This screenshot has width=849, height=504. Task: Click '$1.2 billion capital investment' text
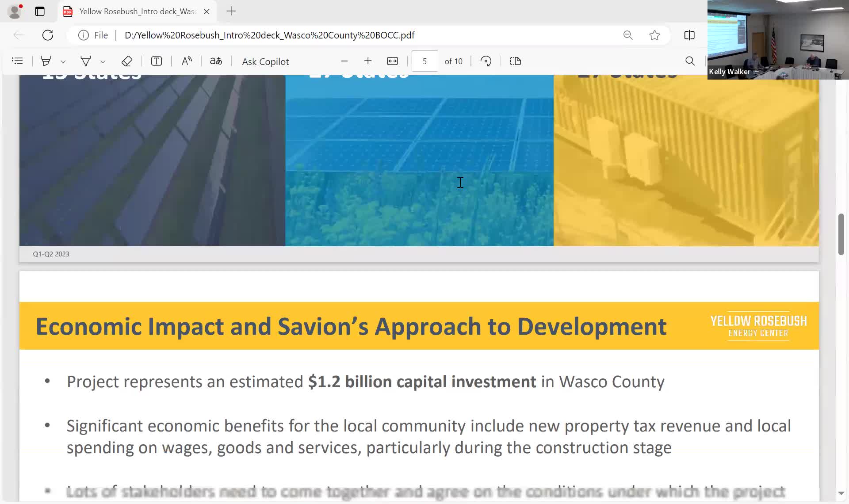[422, 382]
